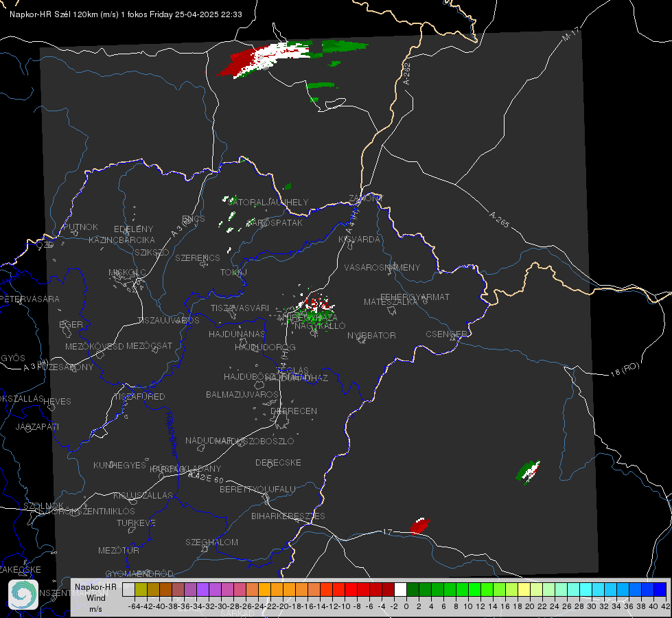This screenshot has width=672, height=618.
Task: Click the HEVES city label
Action: click(x=57, y=402)
